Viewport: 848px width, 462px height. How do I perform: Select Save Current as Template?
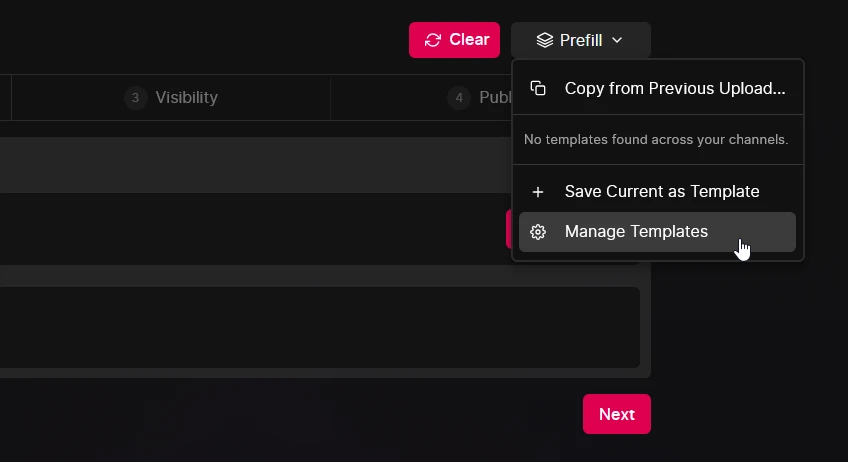pyautogui.click(x=661, y=192)
